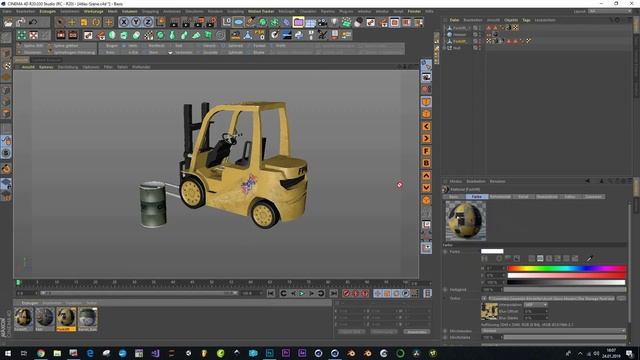Open Google Chrome from taskbar
640x360 pixels.
coord(41,353)
